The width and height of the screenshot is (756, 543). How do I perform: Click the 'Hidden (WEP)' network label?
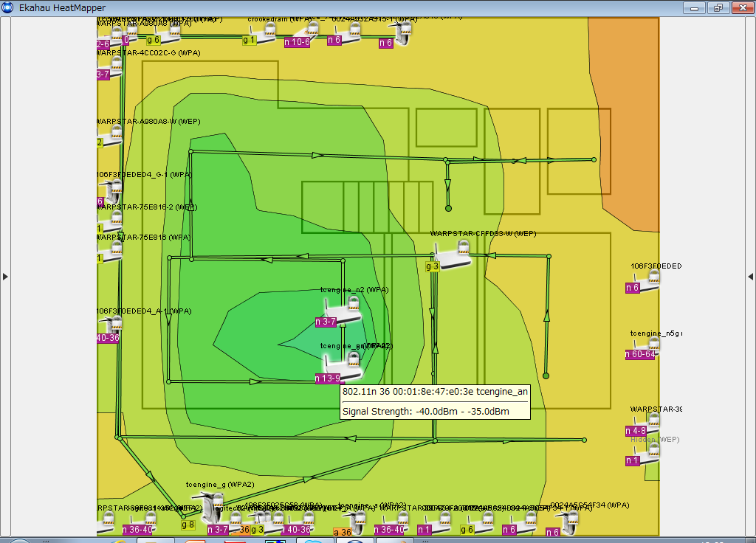[x=655, y=440]
